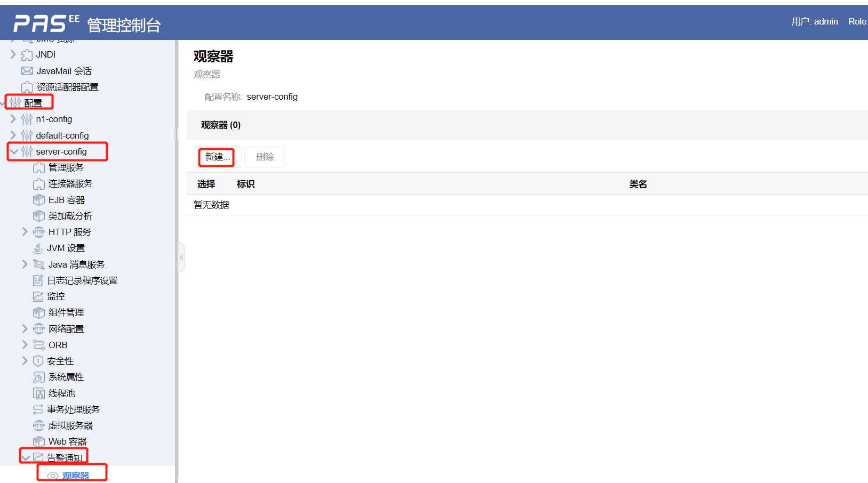The width and height of the screenshot is (868, 483).
Task: Collapse the server-config tree node
Action: [x=14, y=151]
